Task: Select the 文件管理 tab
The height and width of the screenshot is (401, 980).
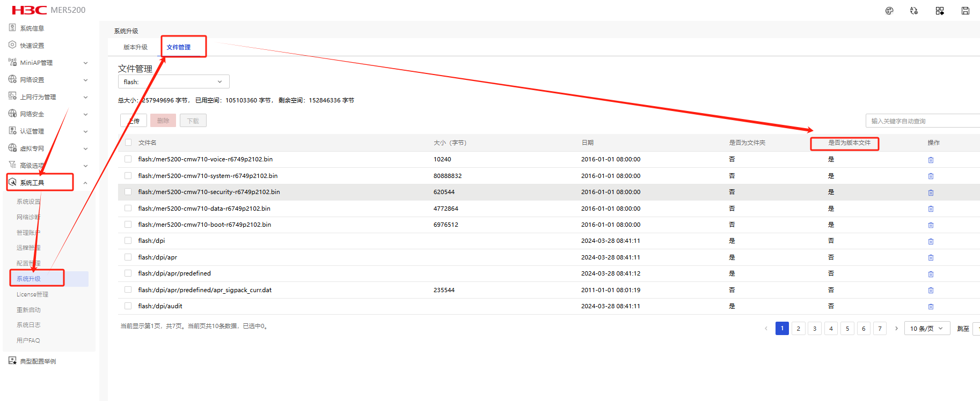Action: [178, 47]
